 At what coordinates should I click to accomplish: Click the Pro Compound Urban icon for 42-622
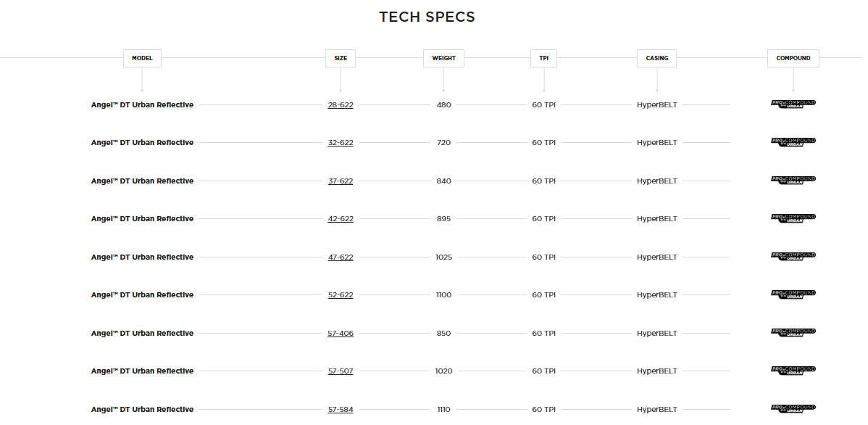click(793, 218)
